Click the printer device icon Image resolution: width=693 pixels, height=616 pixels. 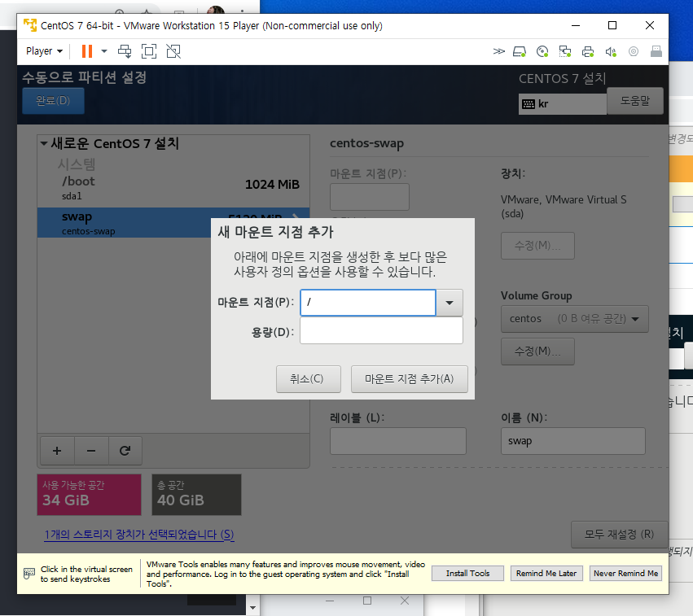click(588, 51)
